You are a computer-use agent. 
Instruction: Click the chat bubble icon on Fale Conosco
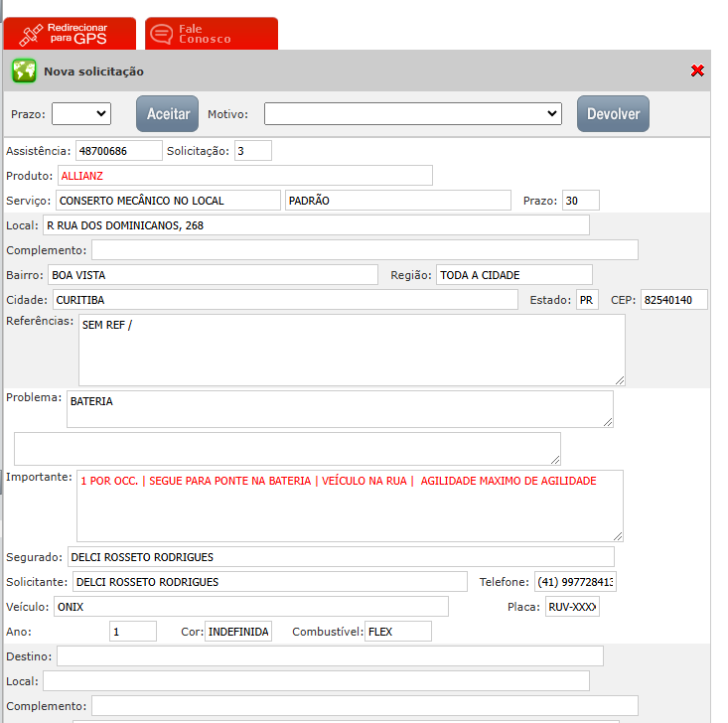click(x=161, y=34)
